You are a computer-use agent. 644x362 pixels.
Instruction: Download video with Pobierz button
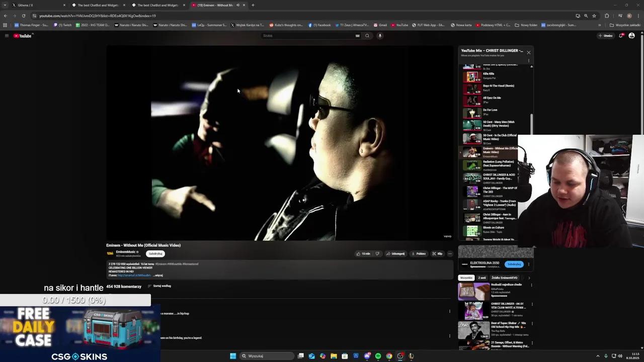(419, 254)
